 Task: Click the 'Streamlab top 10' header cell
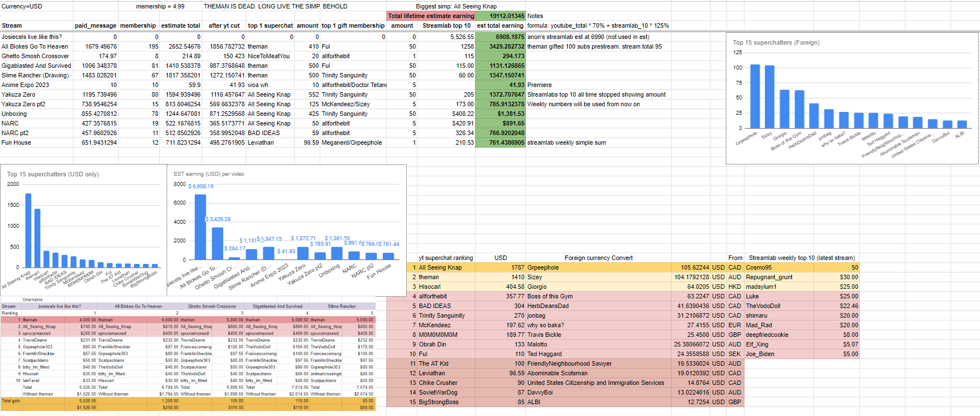[x=446, y=25]
